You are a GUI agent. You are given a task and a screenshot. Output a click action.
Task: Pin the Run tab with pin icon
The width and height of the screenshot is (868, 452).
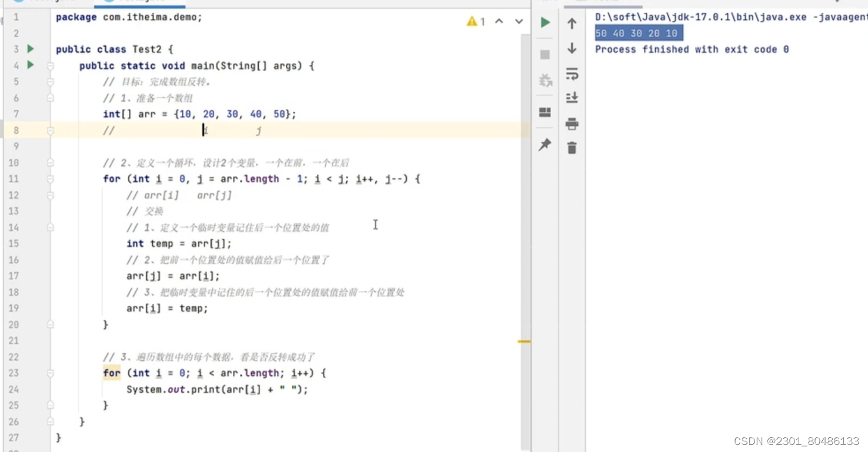pyautogui.click(x=545, y=144)
